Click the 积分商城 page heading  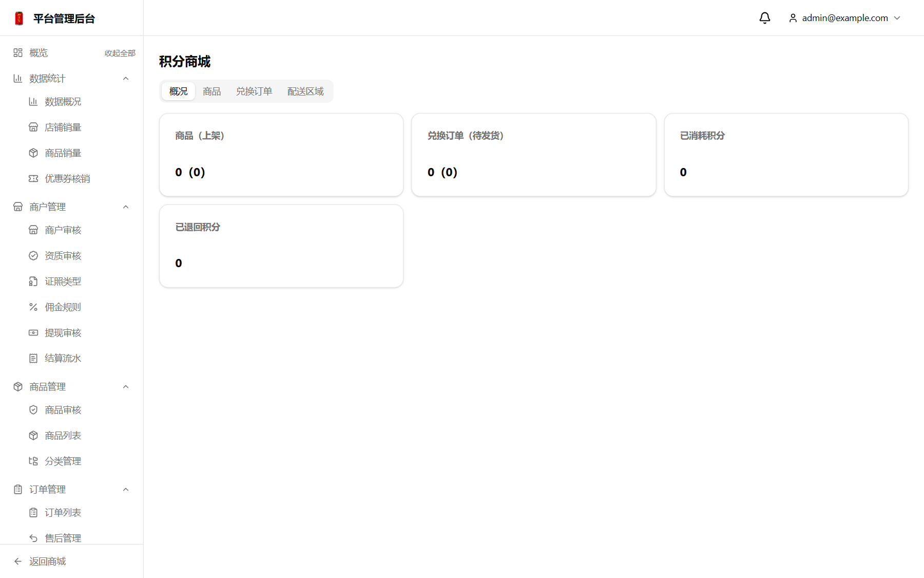point(185,62)
